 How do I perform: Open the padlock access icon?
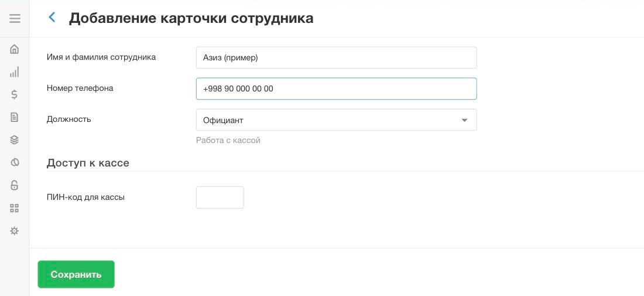15,185
